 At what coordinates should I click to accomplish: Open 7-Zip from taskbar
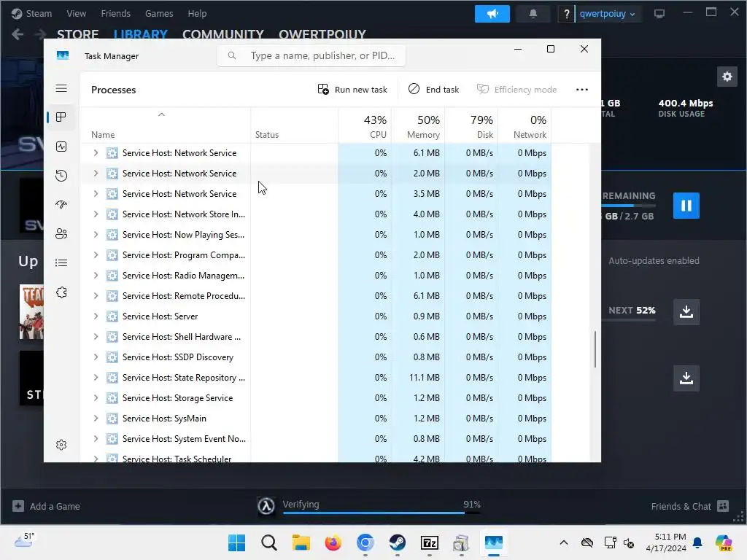430,542
